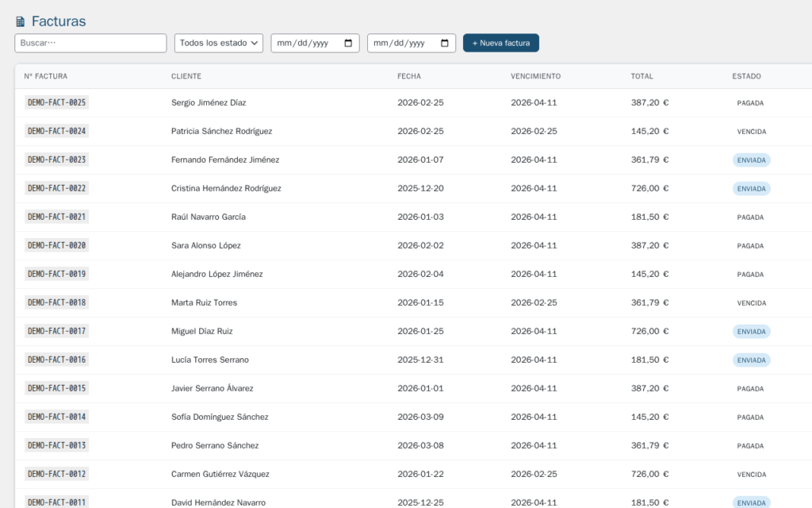Sort by the TOTAL column header
812x508 pixels.
pyautogui.click(x=641, y=75)
